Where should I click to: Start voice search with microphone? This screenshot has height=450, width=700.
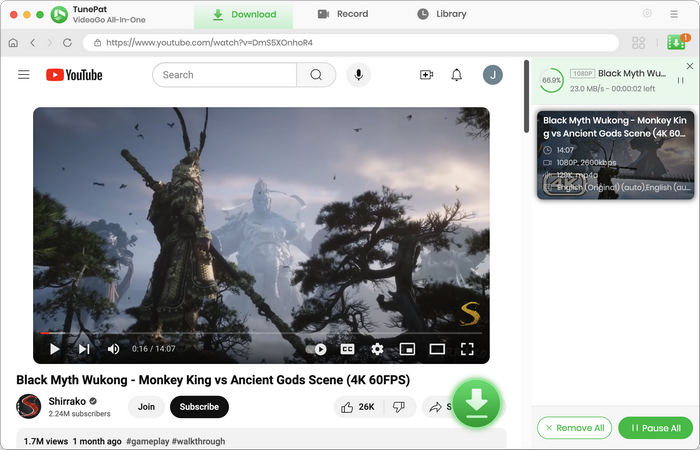click(358, 75)
